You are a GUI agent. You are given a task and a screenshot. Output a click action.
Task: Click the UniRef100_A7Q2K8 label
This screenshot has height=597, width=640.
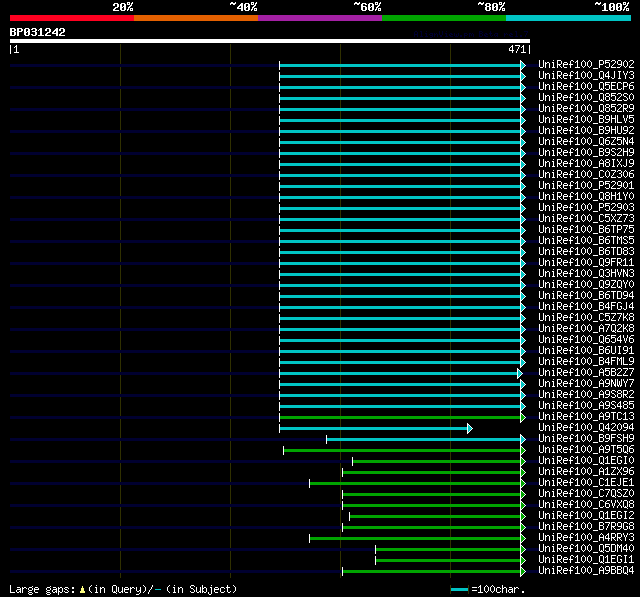[x=586, y=329]
